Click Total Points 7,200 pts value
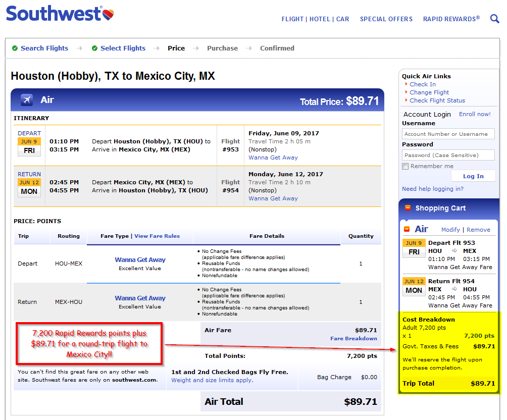The width and height of the screenshot is (507, 420). click(362, 356)
